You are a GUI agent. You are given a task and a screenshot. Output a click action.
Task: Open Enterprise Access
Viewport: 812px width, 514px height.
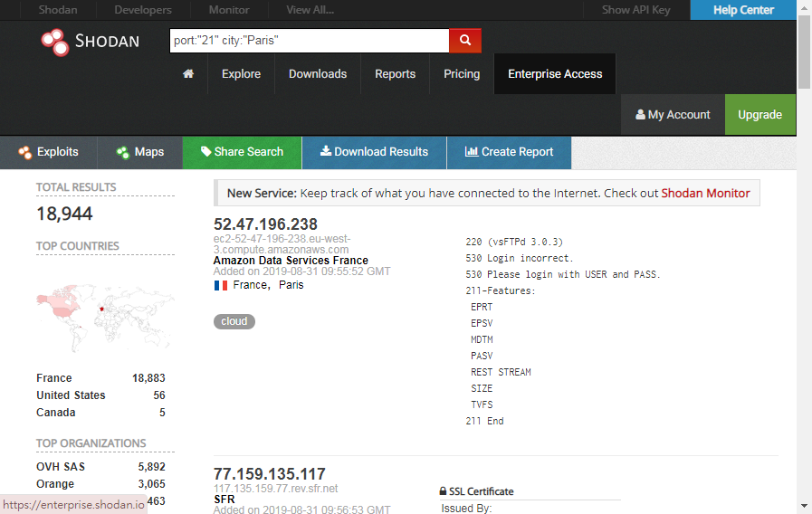555,73
